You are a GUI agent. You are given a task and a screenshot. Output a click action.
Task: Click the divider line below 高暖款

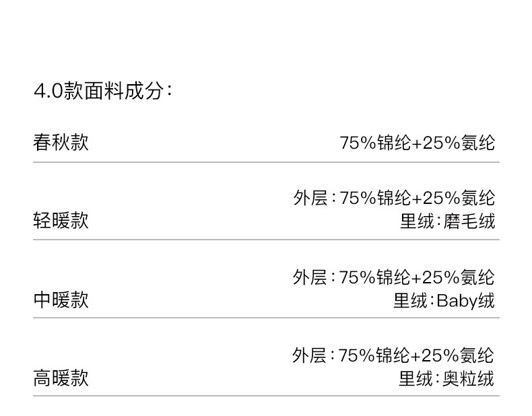[266, 396]
